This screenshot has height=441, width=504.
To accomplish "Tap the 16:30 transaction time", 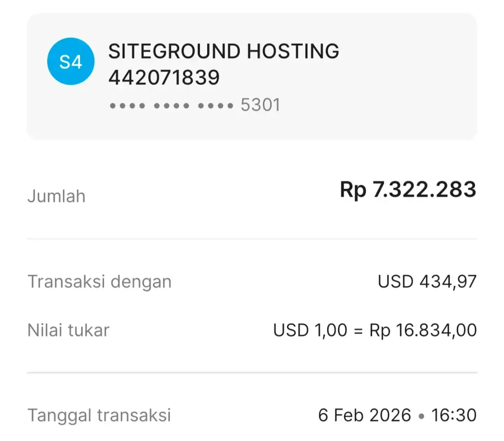I will point(454,415).
